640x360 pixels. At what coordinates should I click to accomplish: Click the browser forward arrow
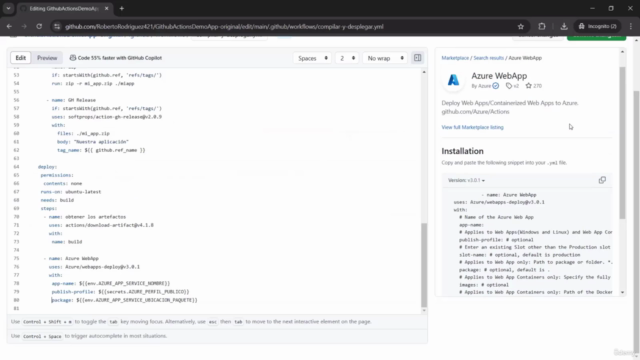pos(24,27)
